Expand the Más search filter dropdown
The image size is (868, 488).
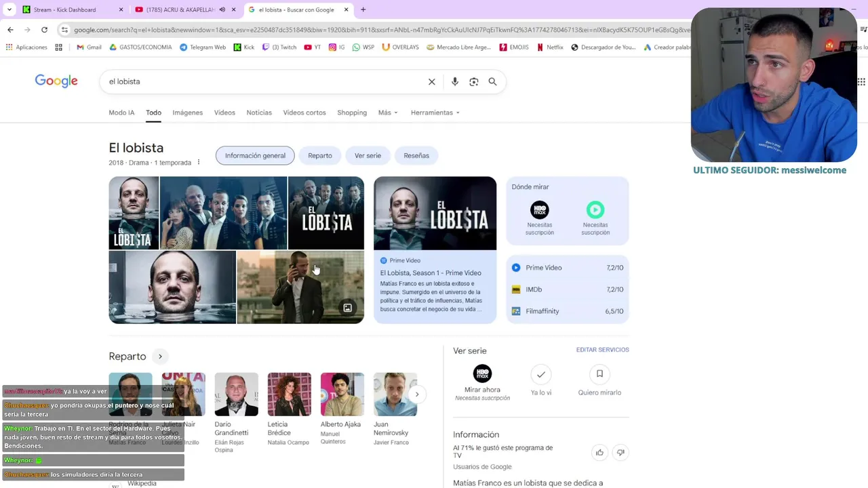[x=388, y=113]
